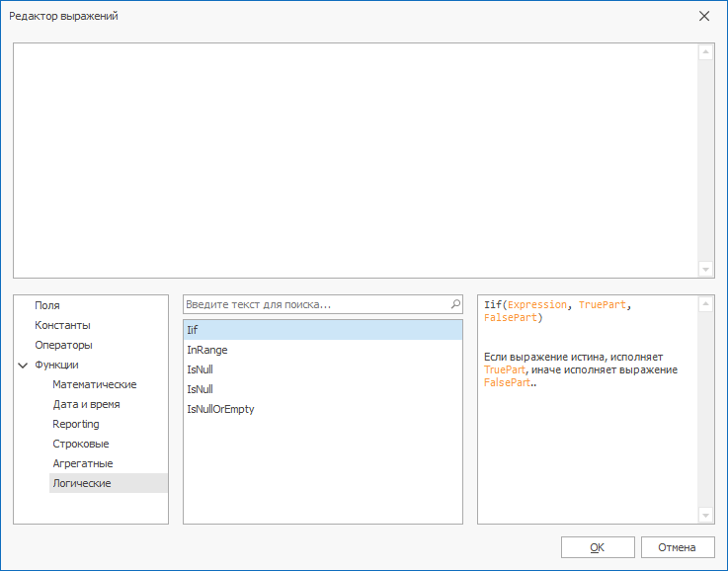The image size is (728, 571).
Task: Open the Константы category
Action: click(62, 326)
